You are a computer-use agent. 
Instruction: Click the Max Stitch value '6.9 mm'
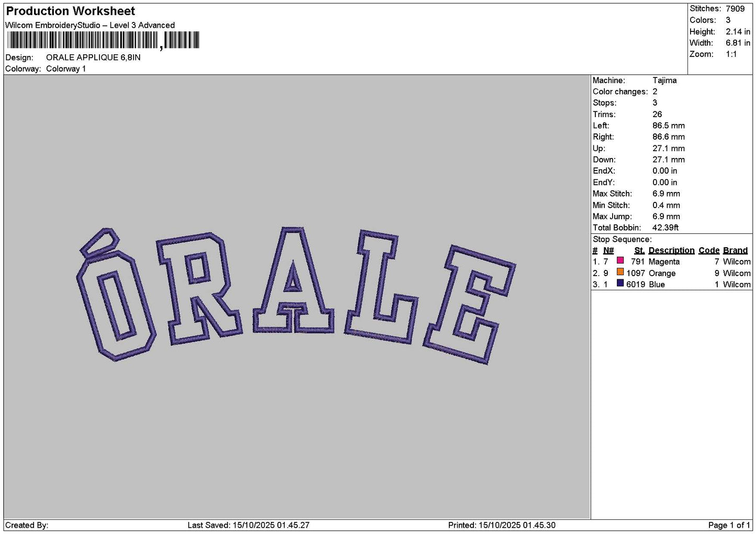coord(666,194)
